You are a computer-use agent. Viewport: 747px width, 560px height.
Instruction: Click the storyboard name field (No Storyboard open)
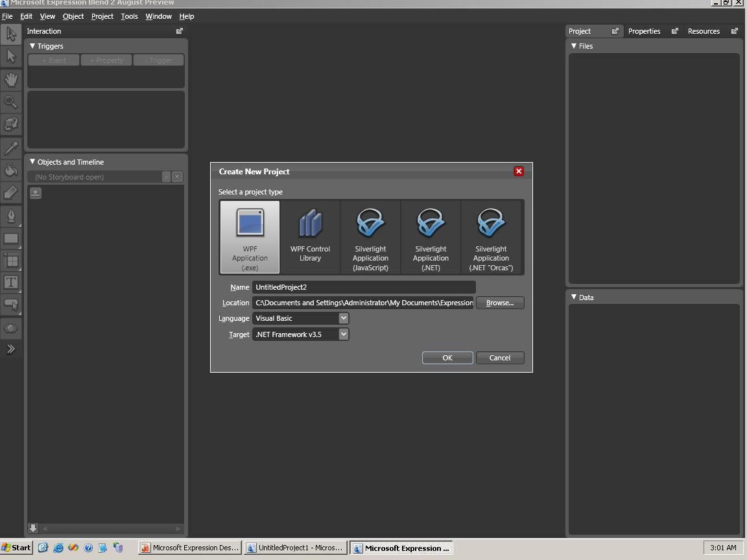tap(94, 177)
